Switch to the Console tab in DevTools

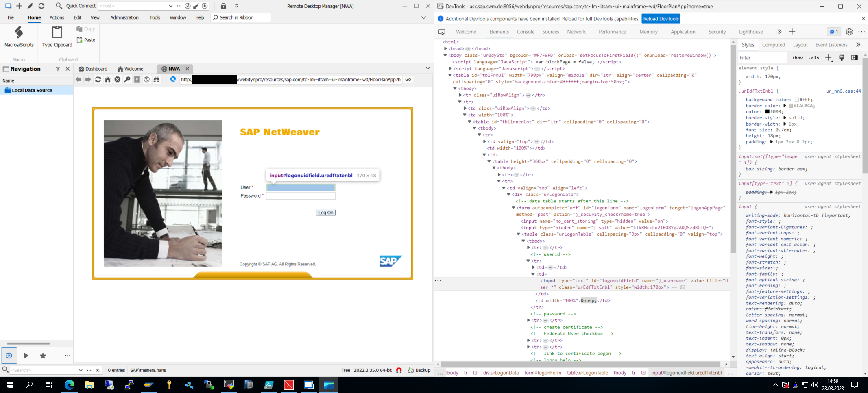coord(526,32)
